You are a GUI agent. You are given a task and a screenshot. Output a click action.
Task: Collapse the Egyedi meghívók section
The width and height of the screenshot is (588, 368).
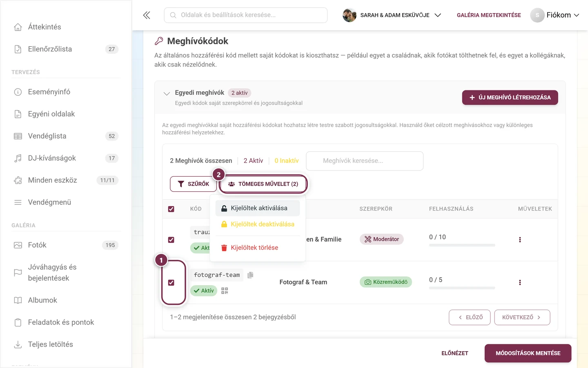tap(167, 94)
